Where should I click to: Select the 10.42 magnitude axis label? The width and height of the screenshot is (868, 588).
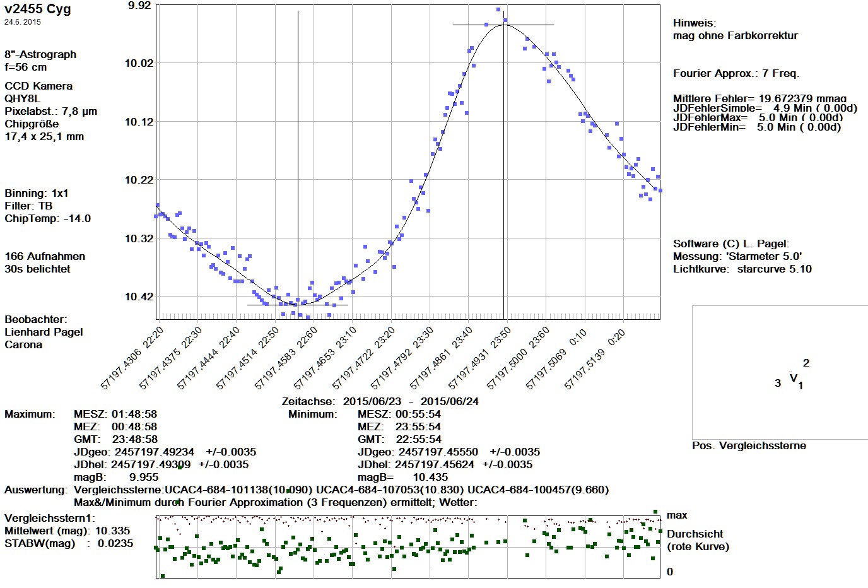(139, 297)
